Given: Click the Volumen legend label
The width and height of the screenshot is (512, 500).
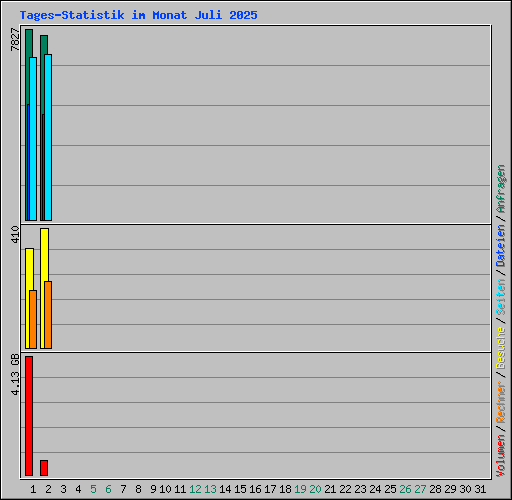Looking at the screenshot, I should tap(501, 456).
